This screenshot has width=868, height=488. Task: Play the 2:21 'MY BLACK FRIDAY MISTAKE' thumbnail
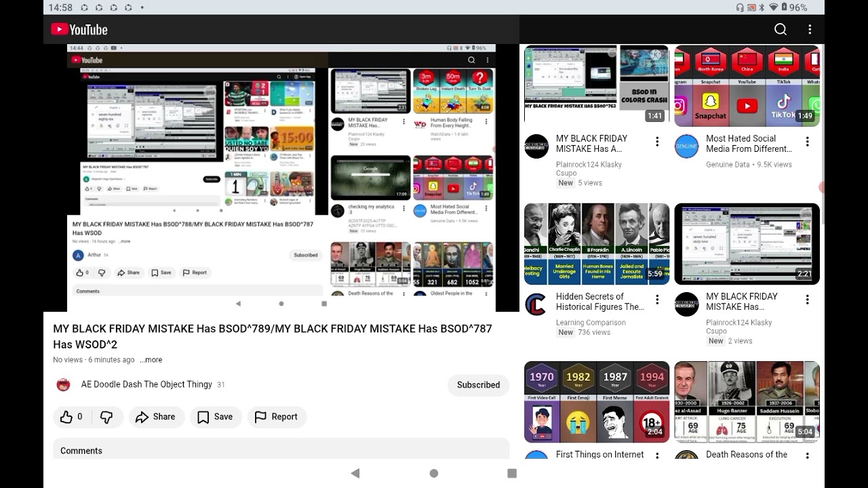point(747,244)
